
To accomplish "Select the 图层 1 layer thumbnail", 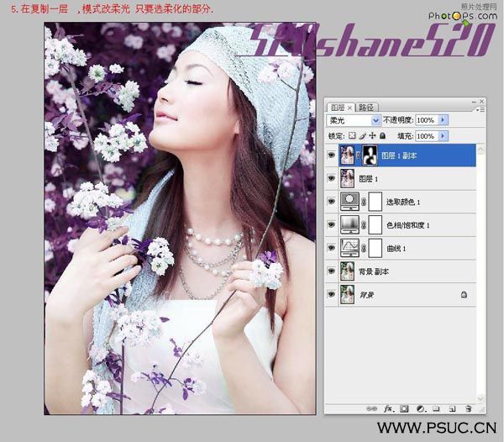I will click(348, 179).
